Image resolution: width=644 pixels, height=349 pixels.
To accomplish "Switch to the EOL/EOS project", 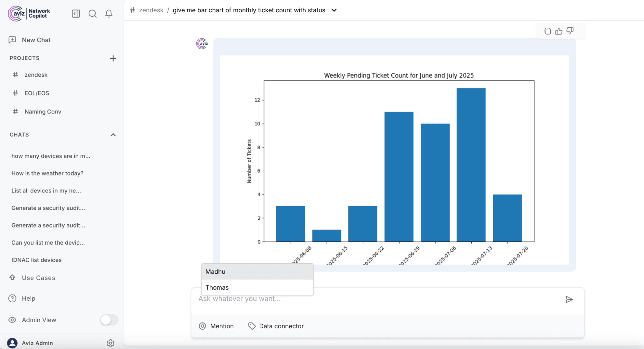I will point(36,93).
